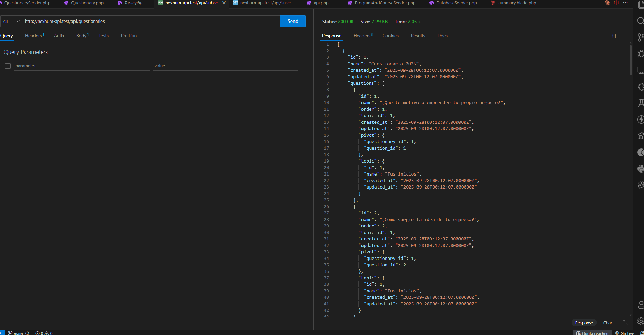The image size is (644, 335).
Task: Open the Search icon in activity bar
Action: 640,21
